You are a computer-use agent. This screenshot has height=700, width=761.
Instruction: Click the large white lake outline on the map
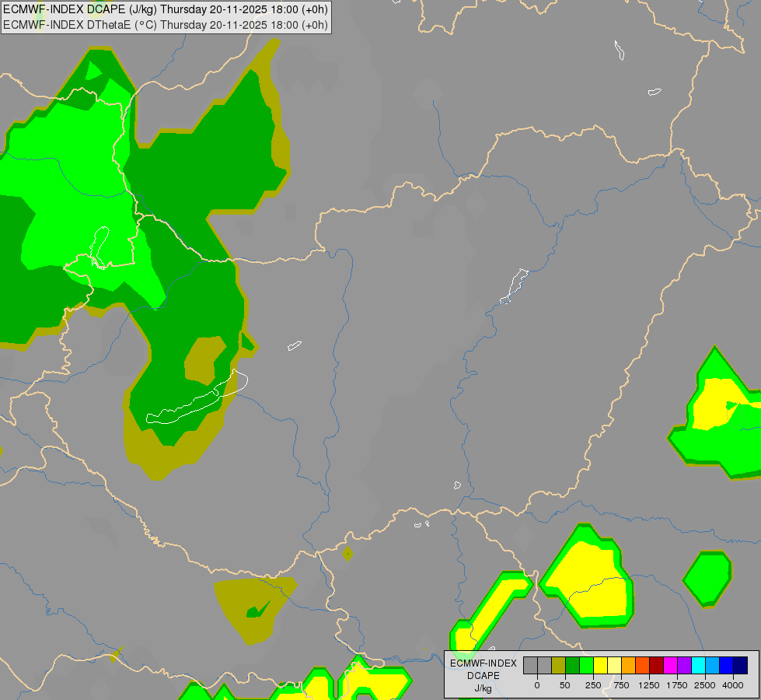pyautogui.click(x=197, y=397)
